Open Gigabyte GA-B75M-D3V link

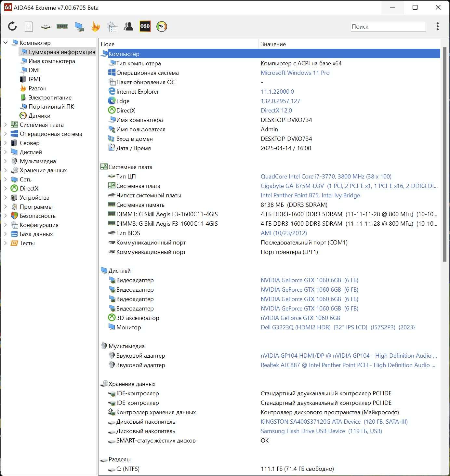click(x=349, y=186)
